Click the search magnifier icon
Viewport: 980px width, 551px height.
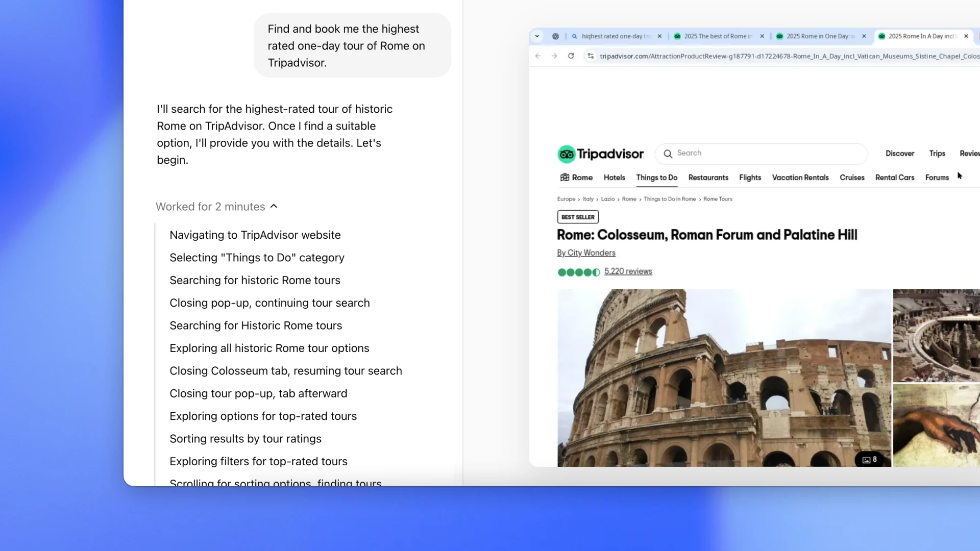click(668, 153)
